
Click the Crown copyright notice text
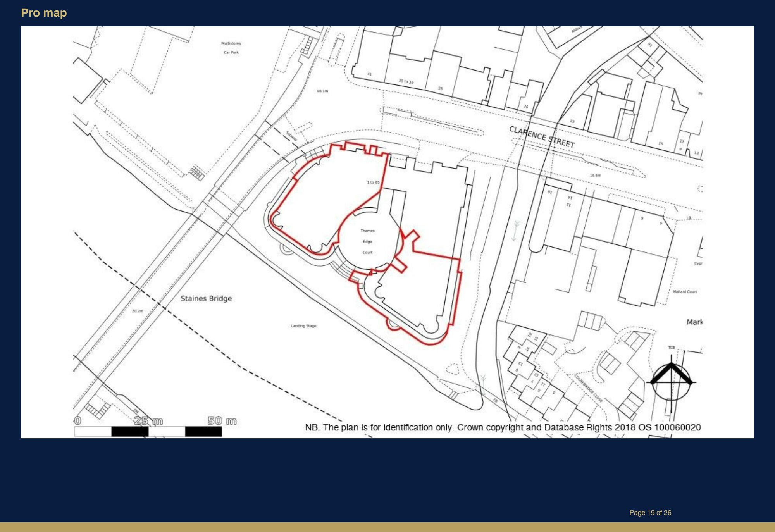(503, 427)
